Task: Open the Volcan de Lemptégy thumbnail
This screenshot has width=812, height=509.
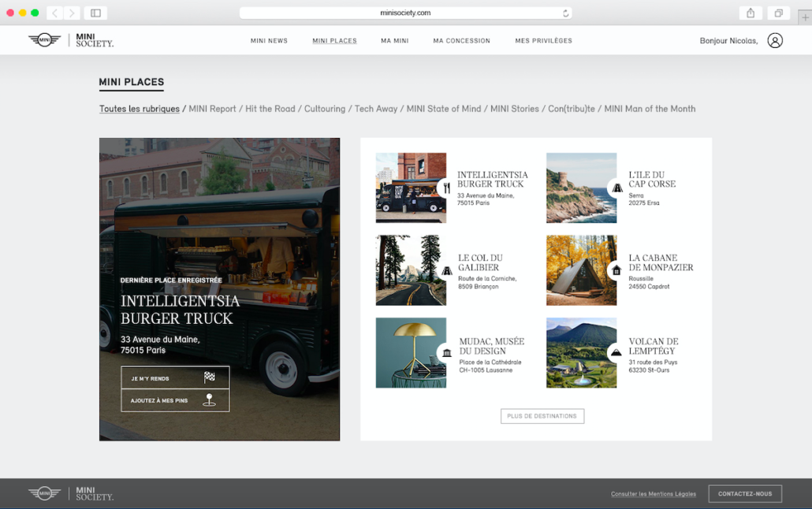Action: pos(581,353)
